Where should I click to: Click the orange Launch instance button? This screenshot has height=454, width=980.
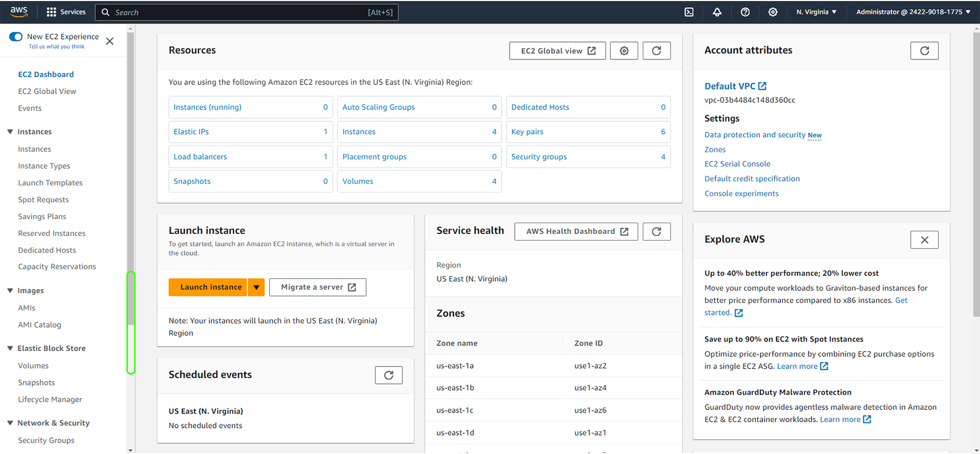click(x=208, y=287)
